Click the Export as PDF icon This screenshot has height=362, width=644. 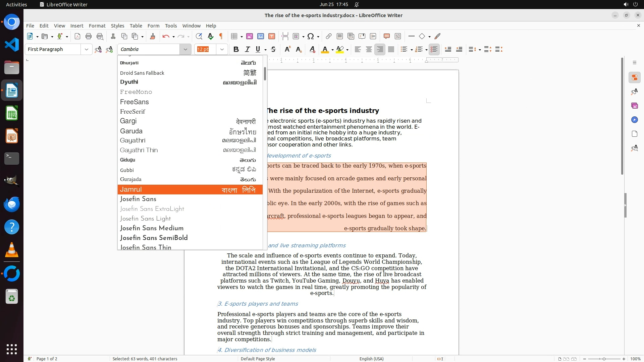click(77, 37)
